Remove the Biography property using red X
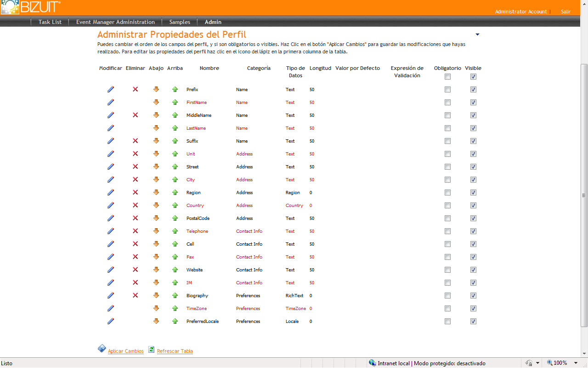 [x=135, y=296]
